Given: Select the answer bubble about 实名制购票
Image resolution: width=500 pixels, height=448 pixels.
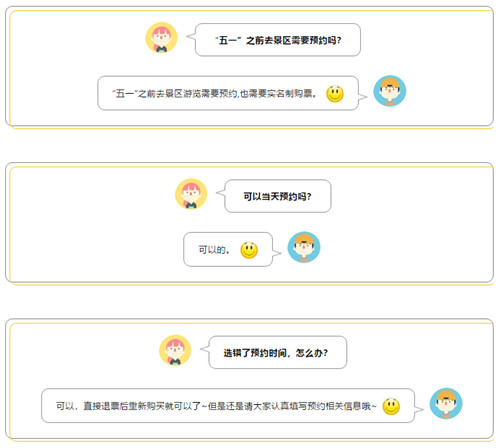Looking at the screenshot, I should 228,93.
